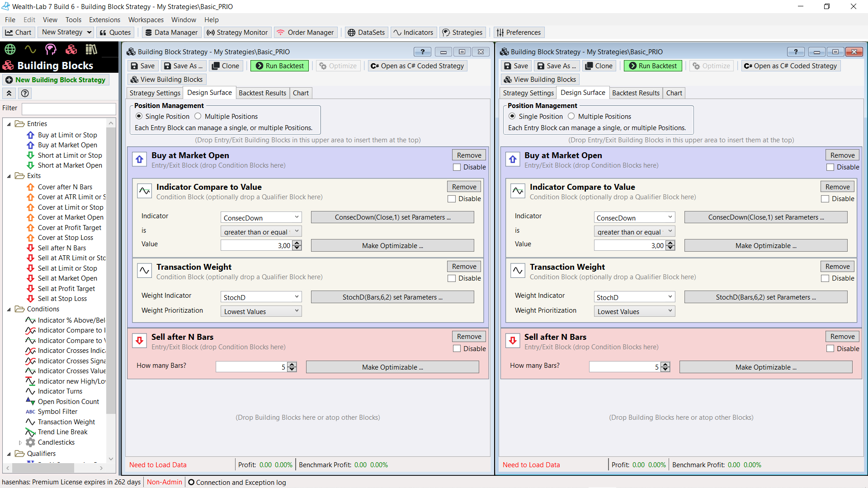This screenshot has width=868, height=488.
Task: Collapse the Entries tree folder
Action: [9, 124]
